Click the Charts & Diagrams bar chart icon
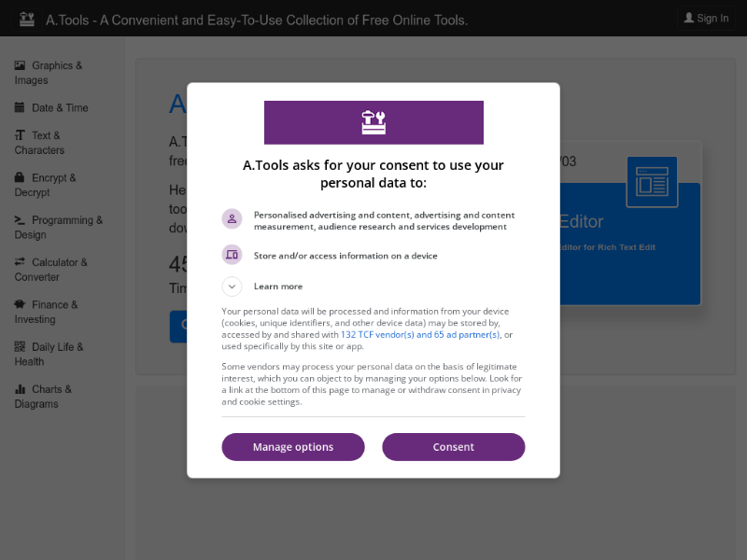The height and width of the screenshot is (560, 747). click(20, 388)
